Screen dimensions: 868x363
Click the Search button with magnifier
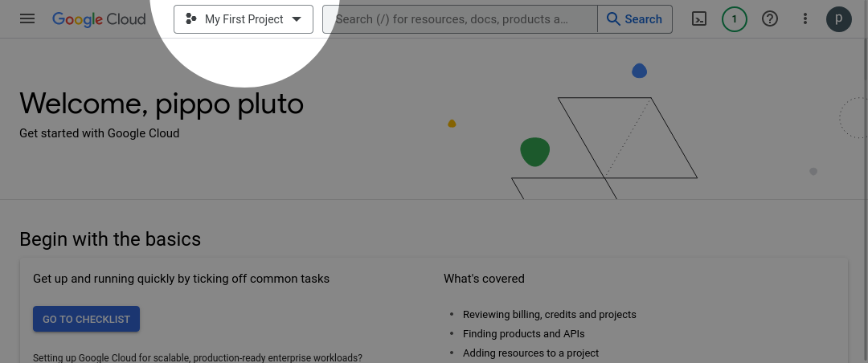[x=635, y=19]
